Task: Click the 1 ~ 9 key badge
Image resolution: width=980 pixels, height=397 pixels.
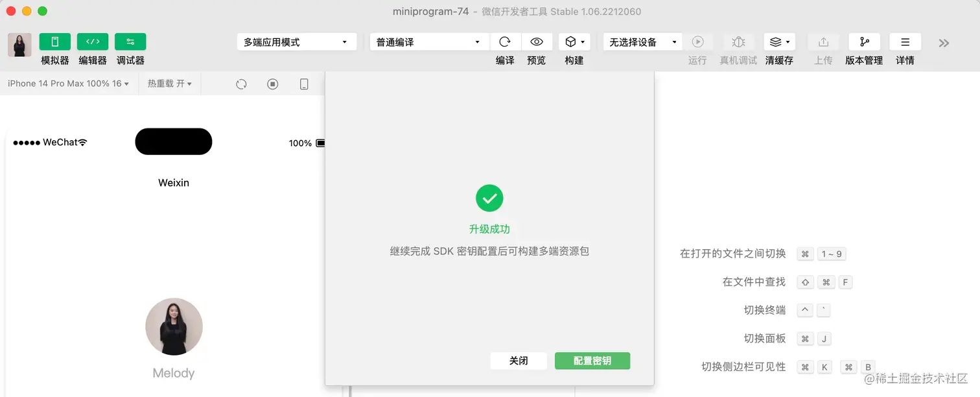Action: 832,254
